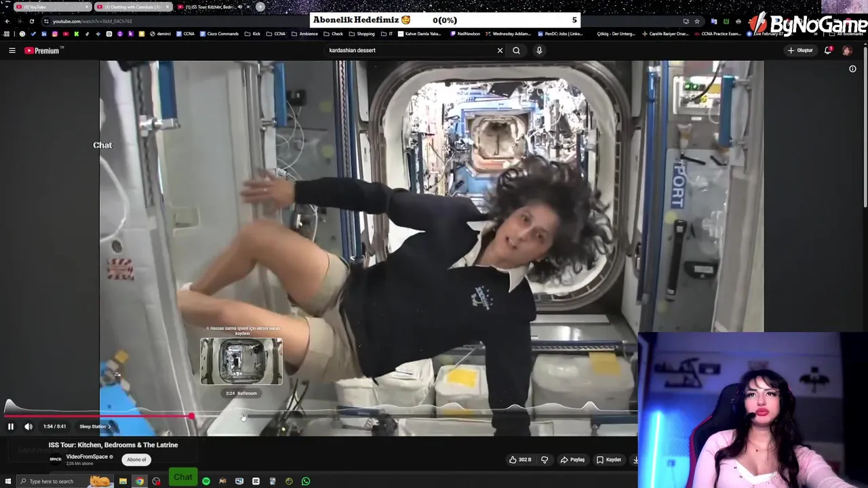Open the YouTube hamburger guide menu
Image resolution: width=868 pixels, height=488 pixels.
pos(12,50)
